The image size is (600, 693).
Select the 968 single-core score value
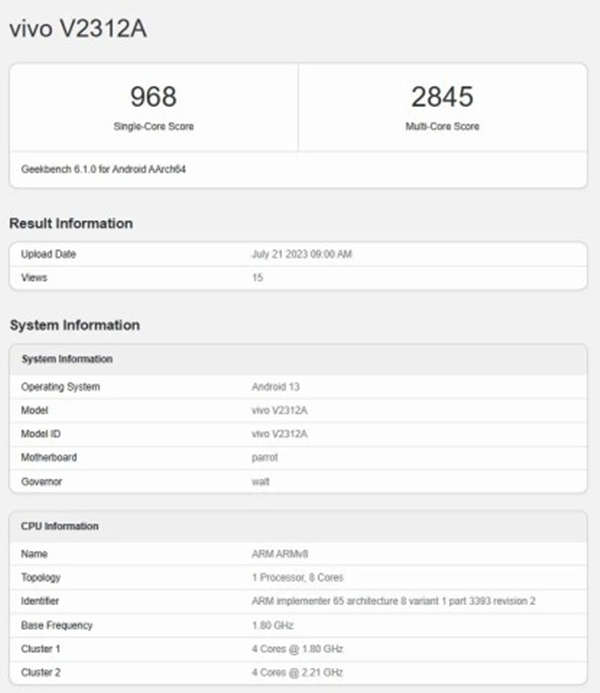tap(153, 97)
